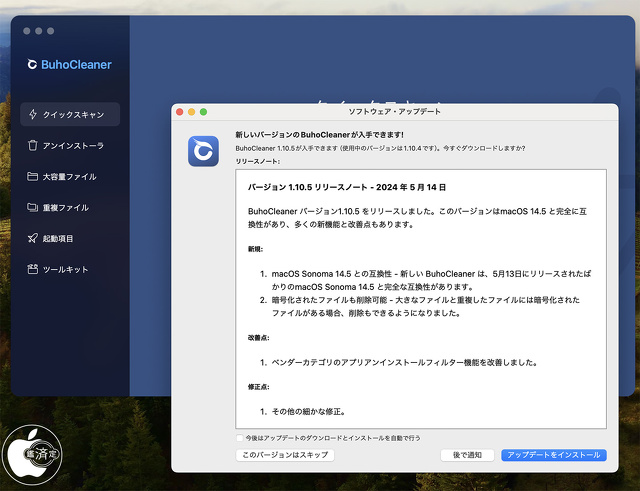The width and height of the screenshot is (640, 491).
Task: Click the アップデートをインストール button
Action: (x=554, y=455)
